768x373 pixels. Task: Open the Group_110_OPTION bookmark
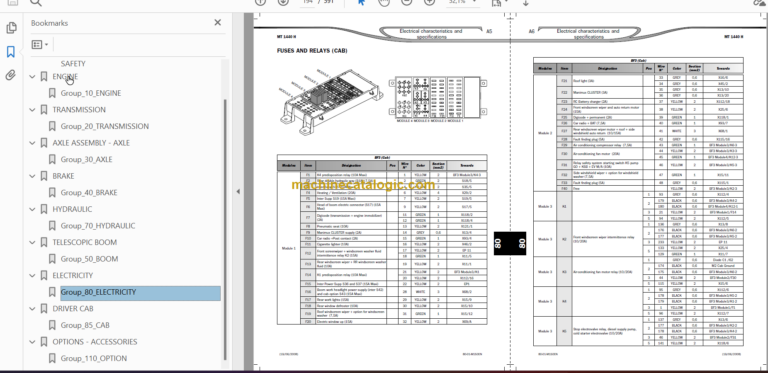pyautogui.click(x=94, y=359)
